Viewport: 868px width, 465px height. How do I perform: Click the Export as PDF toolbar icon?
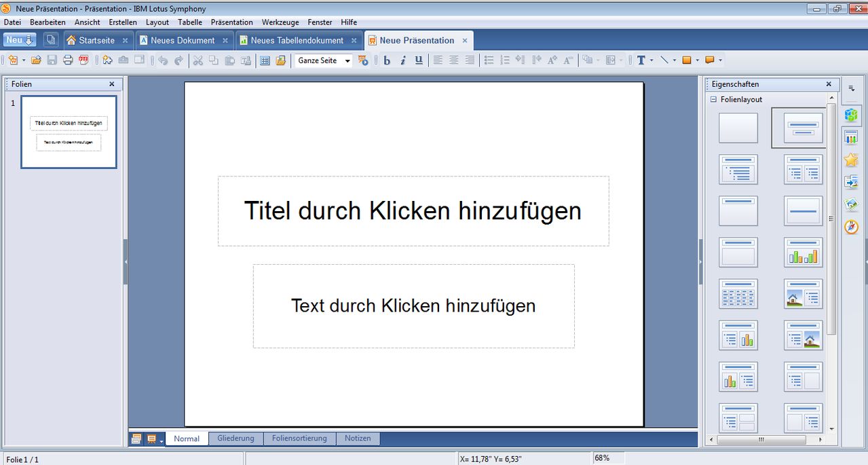pyautogui.click(x=83, y=60)
